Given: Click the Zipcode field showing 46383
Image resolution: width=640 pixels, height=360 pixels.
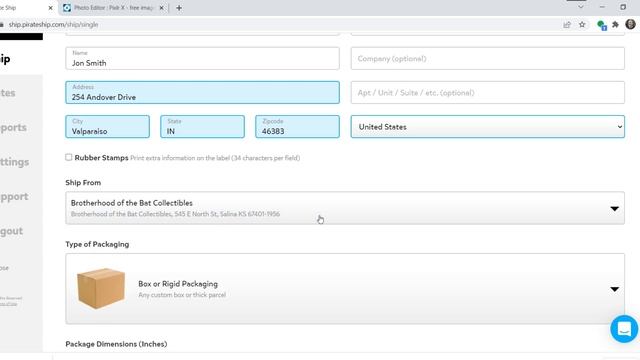Looking at the screenshot, I should click(297, 127).
